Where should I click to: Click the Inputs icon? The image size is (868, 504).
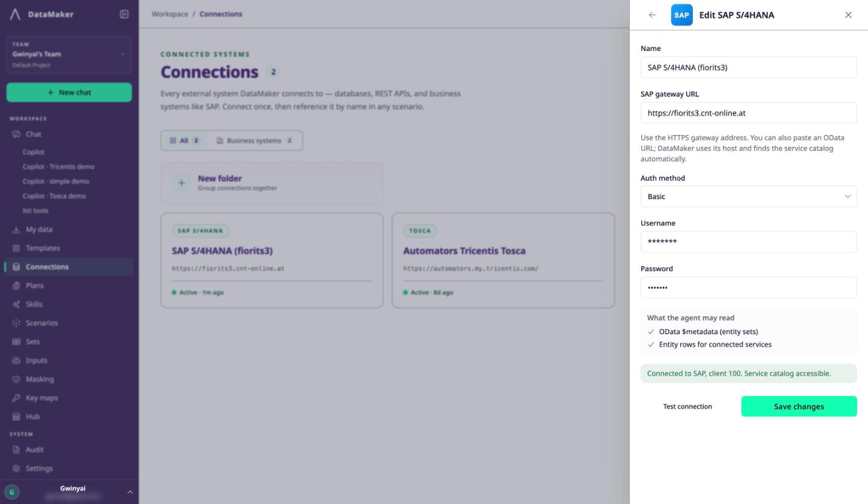tap(16, 361)
